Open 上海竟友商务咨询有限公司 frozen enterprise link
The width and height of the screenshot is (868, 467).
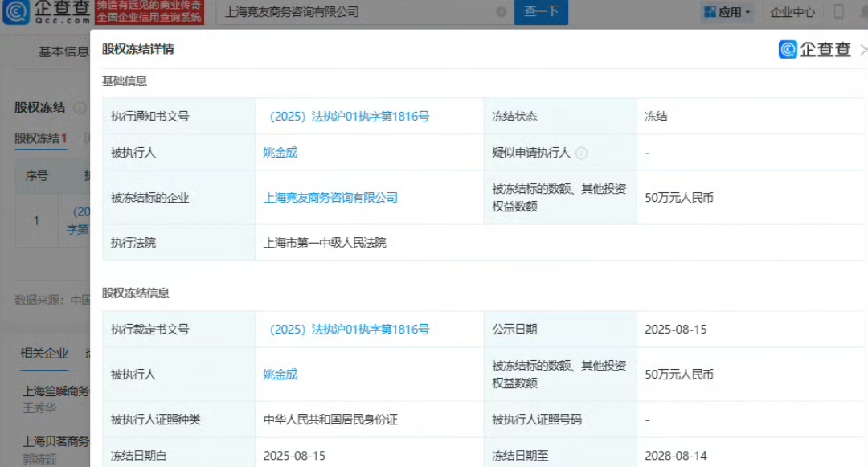pyautogui.click(x=330, y=198)
